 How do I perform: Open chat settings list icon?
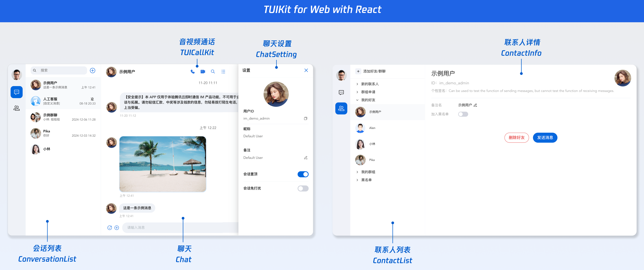(223, 72)
